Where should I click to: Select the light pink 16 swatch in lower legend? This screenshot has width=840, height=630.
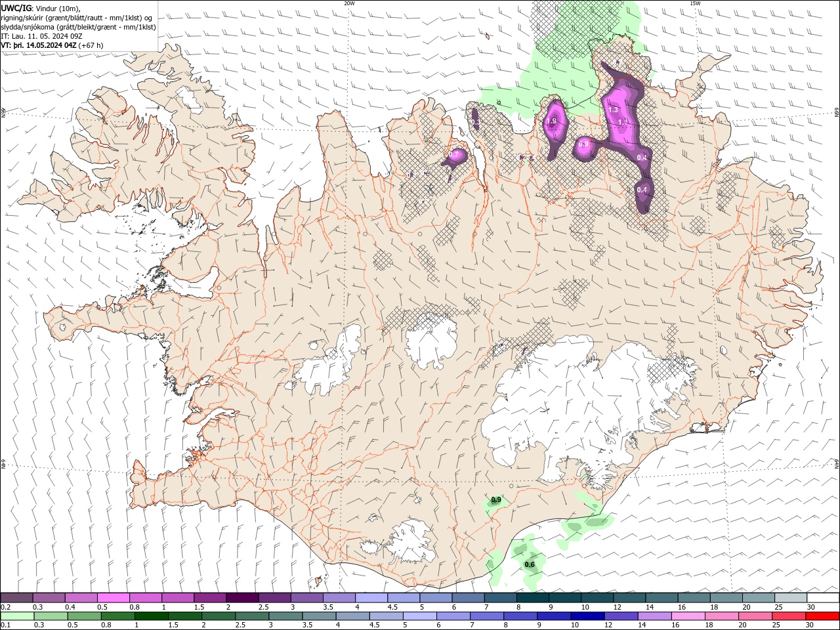[x=687, y=616]
